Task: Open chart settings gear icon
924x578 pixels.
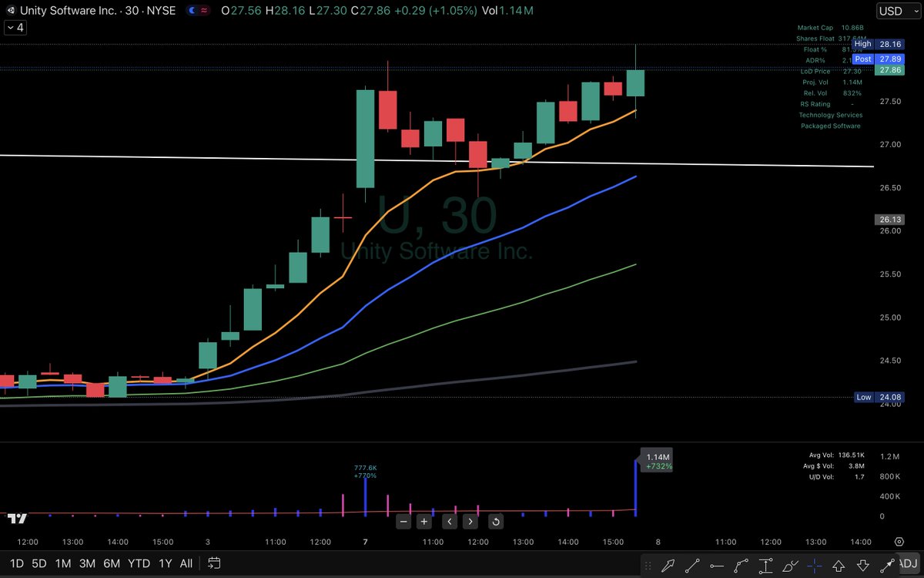Action: (899, 542)
